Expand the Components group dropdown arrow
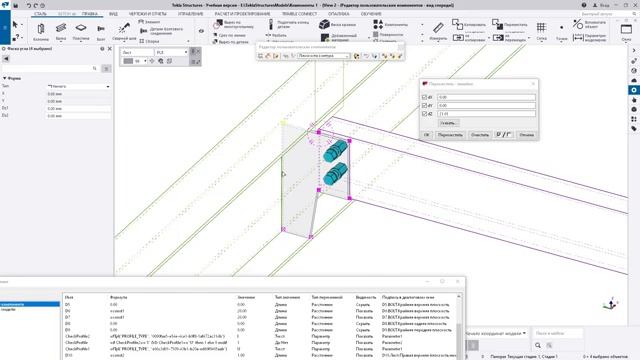Screen dimensions: 640x360 click(x=422, y=25)
